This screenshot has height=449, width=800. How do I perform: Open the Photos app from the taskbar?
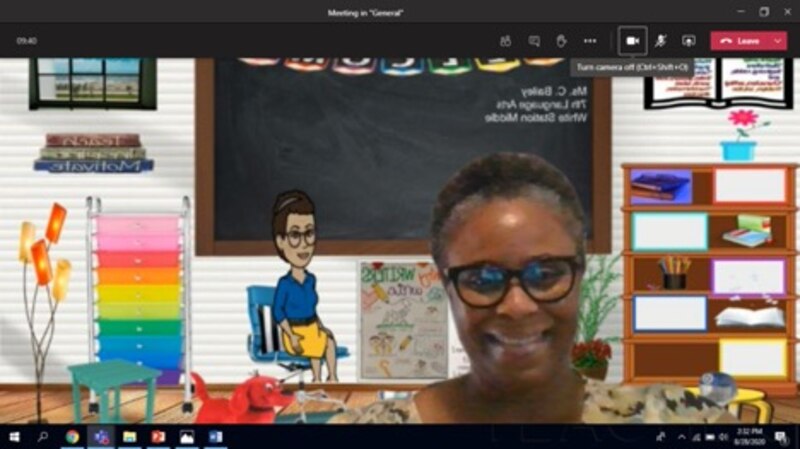pyautogui.click(x=186, y=437)
